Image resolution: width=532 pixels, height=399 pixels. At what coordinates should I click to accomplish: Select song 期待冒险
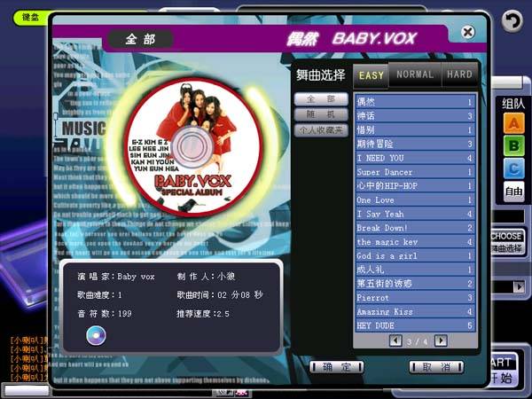coord(415,144)
